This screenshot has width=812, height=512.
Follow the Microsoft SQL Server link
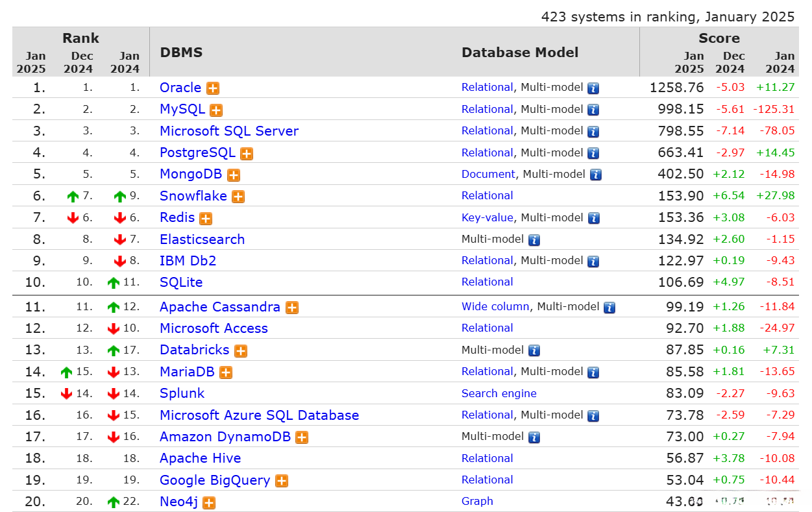coord(229,131)
